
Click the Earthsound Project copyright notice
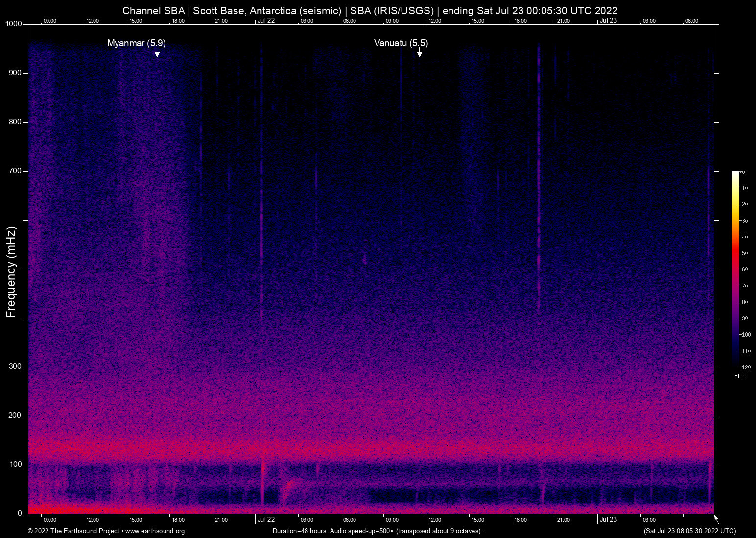pyautogui.click(x=73, y=531)
